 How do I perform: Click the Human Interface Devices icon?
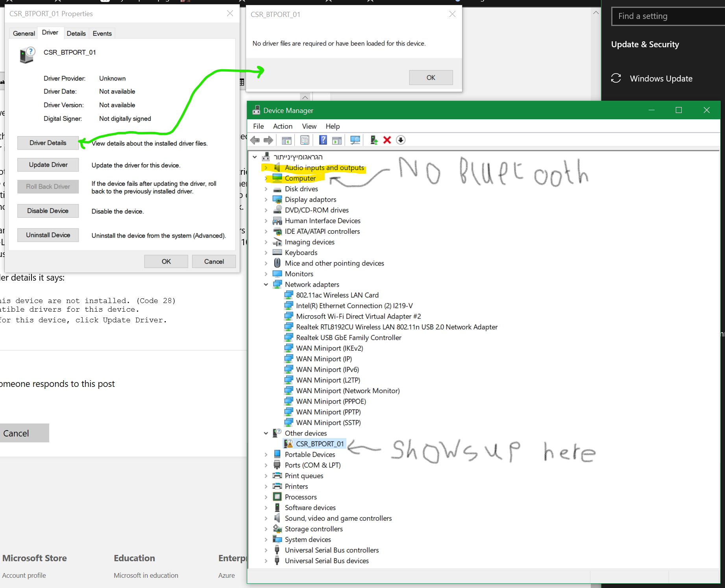[277, 220]
